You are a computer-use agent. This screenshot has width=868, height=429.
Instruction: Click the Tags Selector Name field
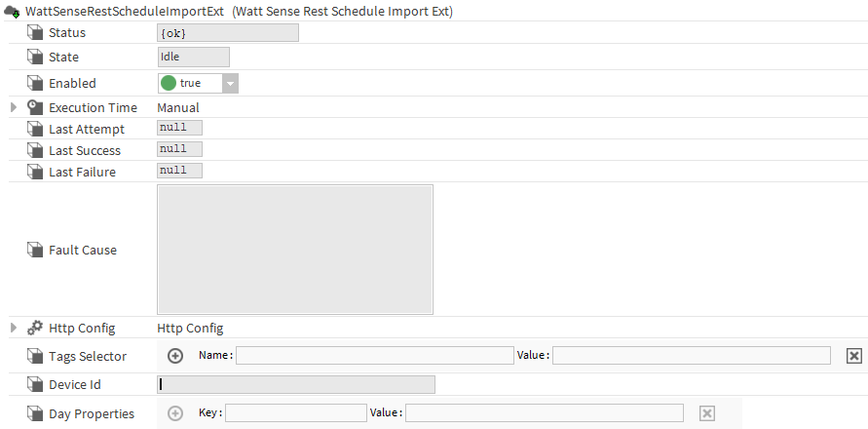pyautogui.click(x=374, y=356)
